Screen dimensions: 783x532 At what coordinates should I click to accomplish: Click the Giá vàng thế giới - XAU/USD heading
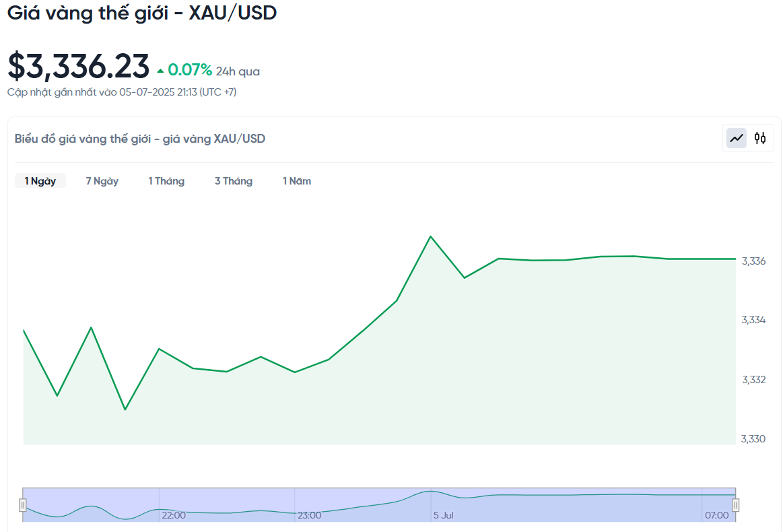142,13
